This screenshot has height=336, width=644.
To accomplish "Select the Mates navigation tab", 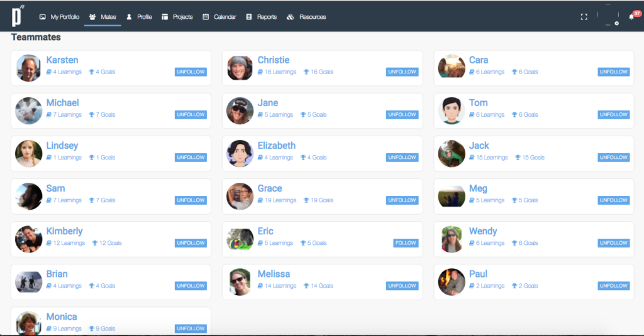I will point(103,17).
